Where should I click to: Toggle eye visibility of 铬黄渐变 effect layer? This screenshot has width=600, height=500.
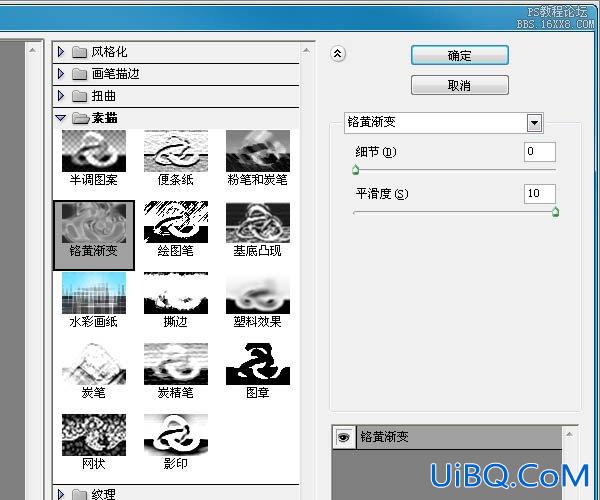[x=344, y=437]
